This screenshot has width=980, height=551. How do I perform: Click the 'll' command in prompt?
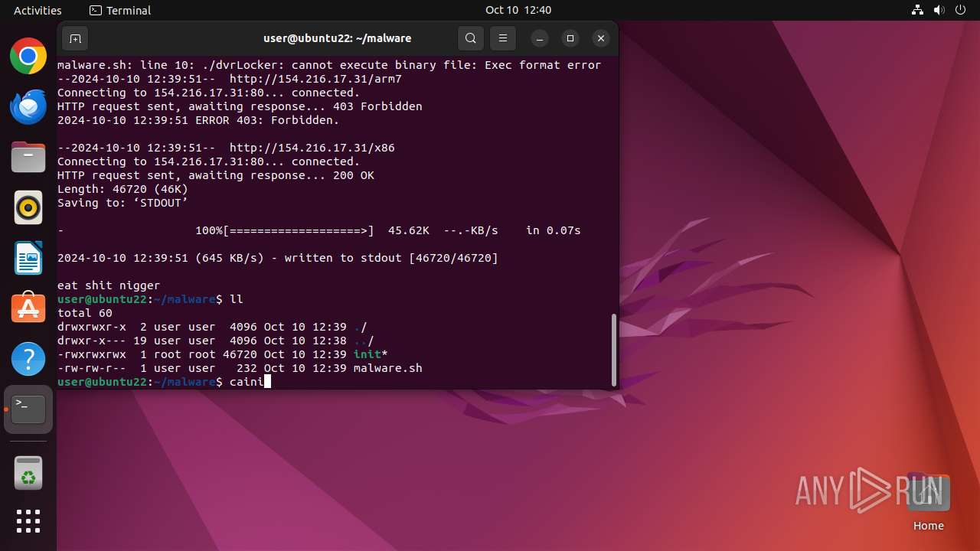pyautogui.click(x=237, y=299)
